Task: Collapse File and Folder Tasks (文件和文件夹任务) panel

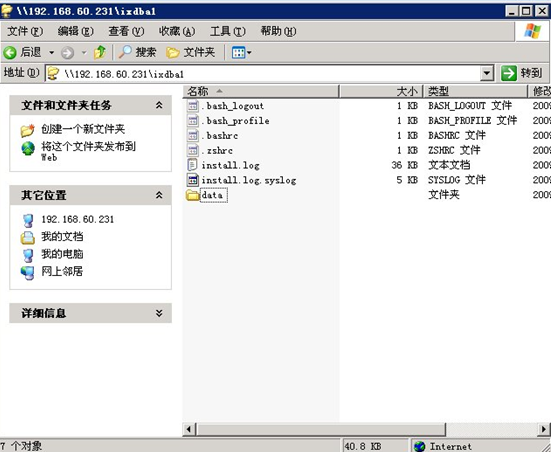Action: (x=159, y=105)
